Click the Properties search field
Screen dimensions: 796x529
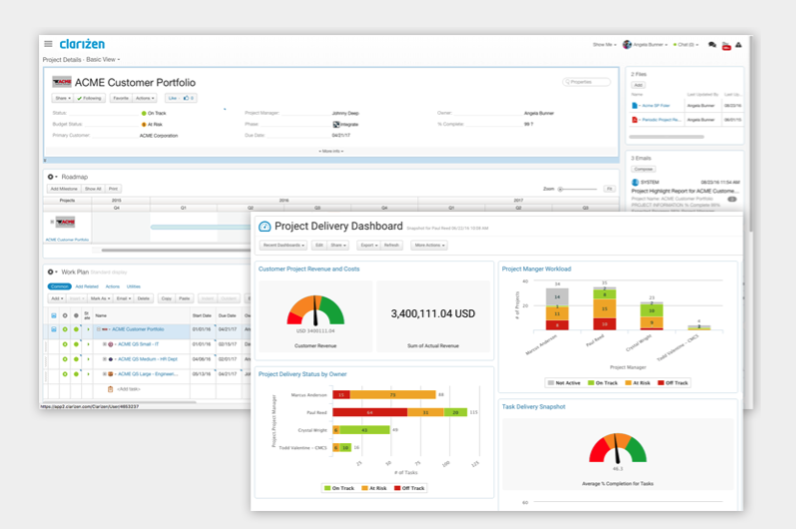point(588,81)
